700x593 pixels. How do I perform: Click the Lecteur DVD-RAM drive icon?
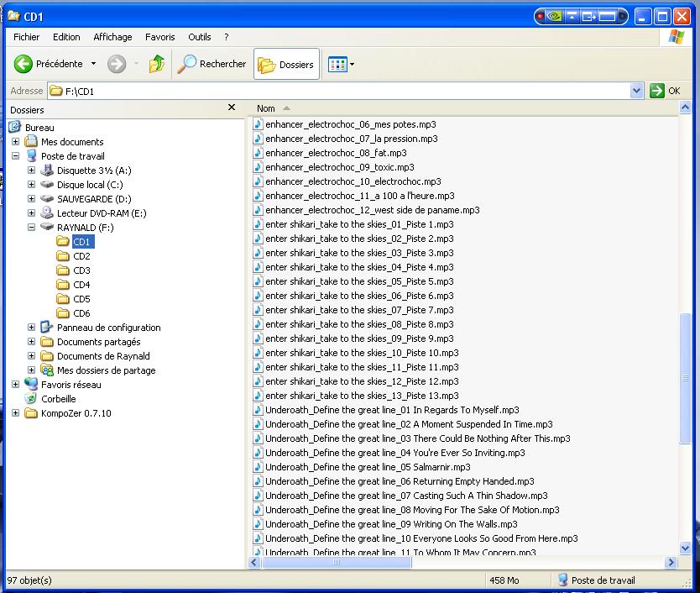pos(47,213)
